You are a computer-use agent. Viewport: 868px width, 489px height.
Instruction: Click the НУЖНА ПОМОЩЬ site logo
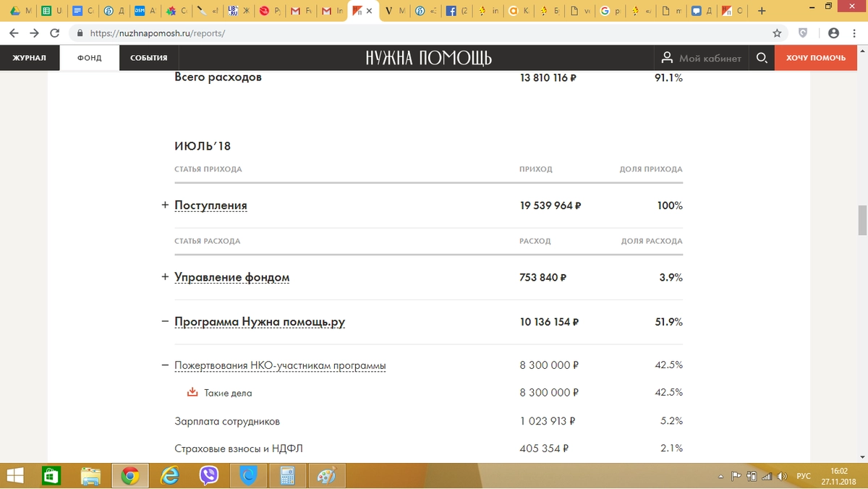pyautogui.click(x=428, y=58)
